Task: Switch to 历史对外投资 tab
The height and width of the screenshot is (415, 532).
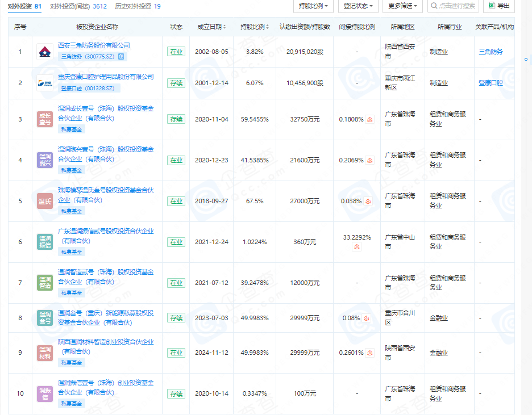Action: pos(137,6)
